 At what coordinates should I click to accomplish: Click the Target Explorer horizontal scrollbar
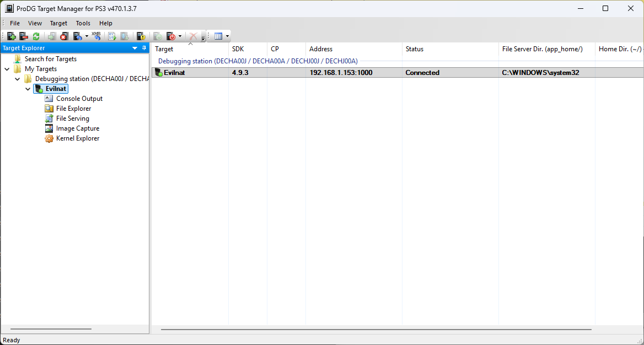pyautogui.click(x=51, y=329)
